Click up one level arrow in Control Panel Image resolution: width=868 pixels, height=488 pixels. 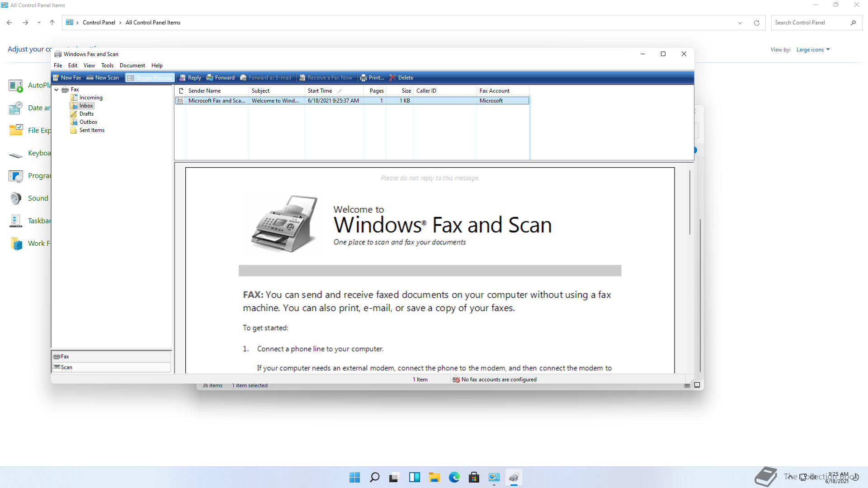point(52,23)
